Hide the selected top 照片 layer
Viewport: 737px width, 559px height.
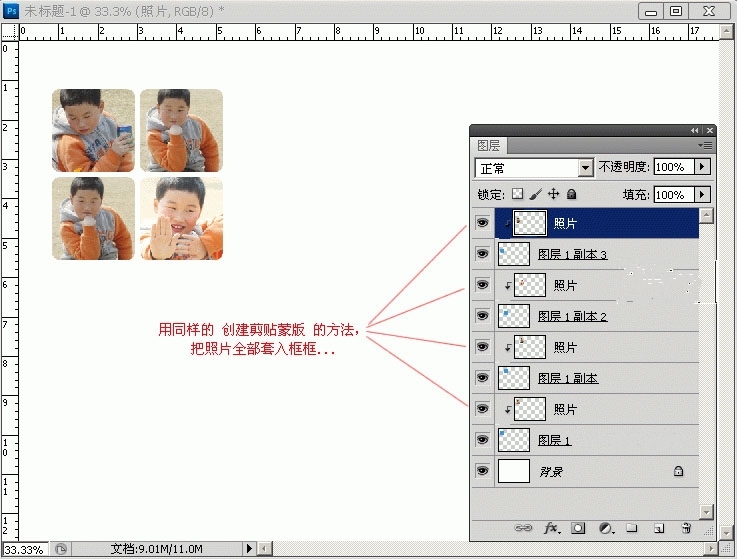click(483, 222)
